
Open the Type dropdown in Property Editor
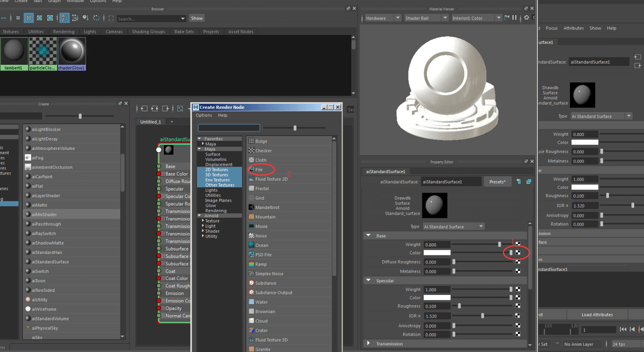pyautogui.click(x=453, y=227)
